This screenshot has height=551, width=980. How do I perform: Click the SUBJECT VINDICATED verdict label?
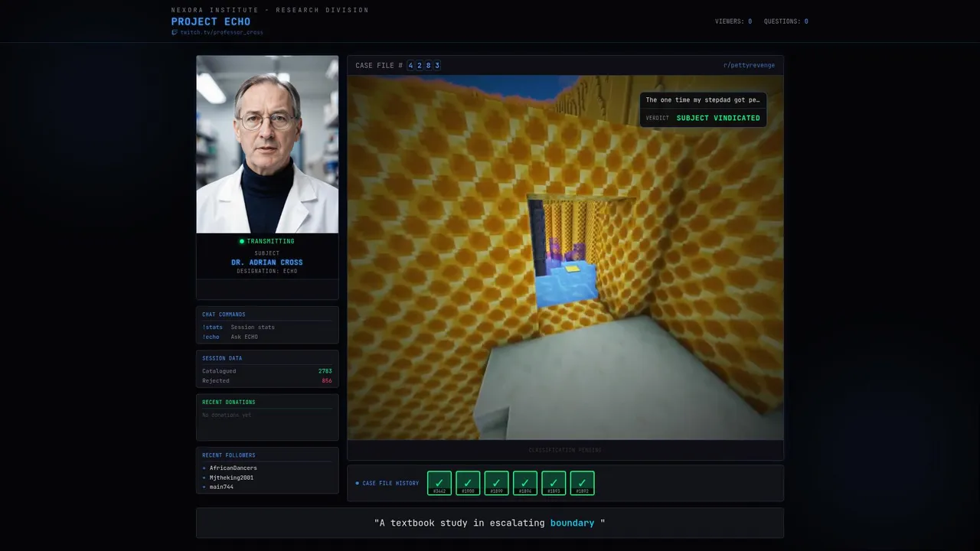(x=718, y=118)
